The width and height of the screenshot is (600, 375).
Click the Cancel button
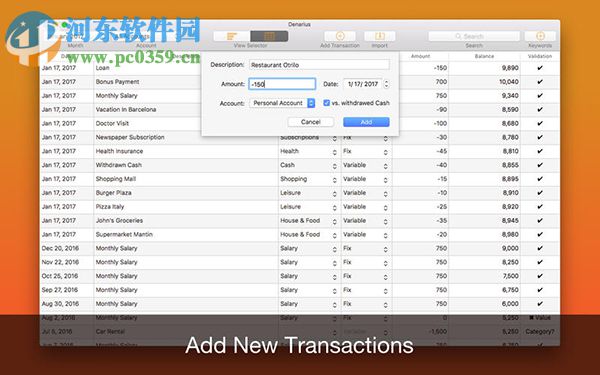point(310,122)
